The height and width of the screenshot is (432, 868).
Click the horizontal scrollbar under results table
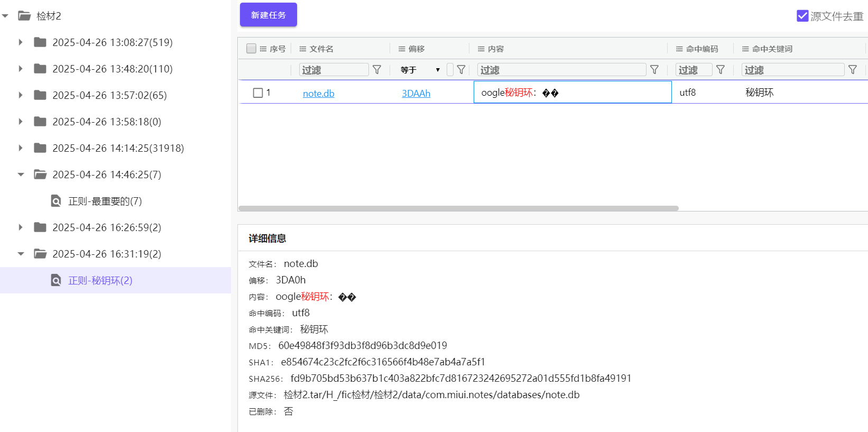(x=458, y=208)
